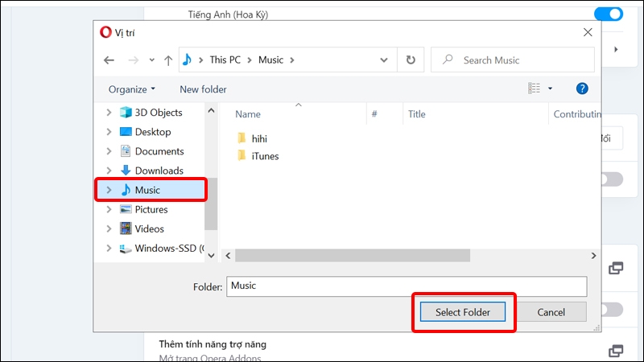This screenshot has height=362, width=644.
Task: Open the hihi folder
Action: [258, 138]
